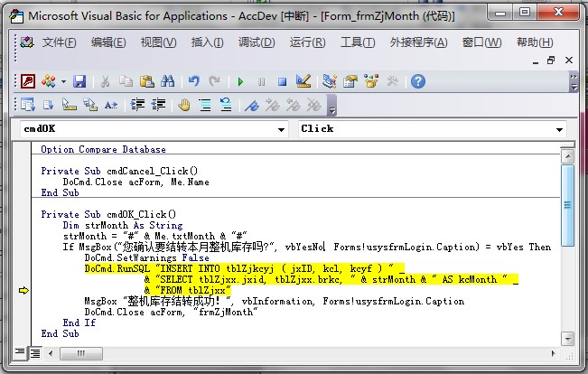588x374 pixels.
Task: Expand the cmdOK object dropdown
Action: 281,129
